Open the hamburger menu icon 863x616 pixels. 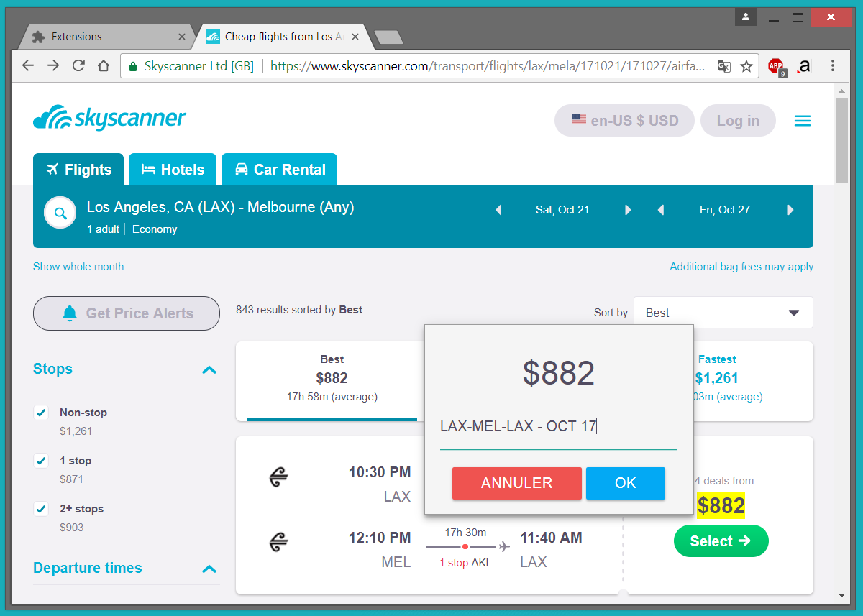(x=802, y=121)
